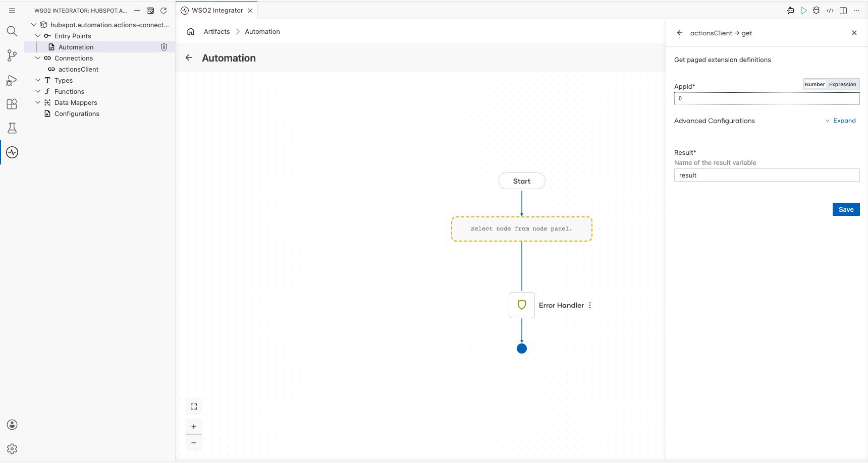Click the show-source icon beside the plus
This screenshot has width=868, height=463.
pos(150,10)
